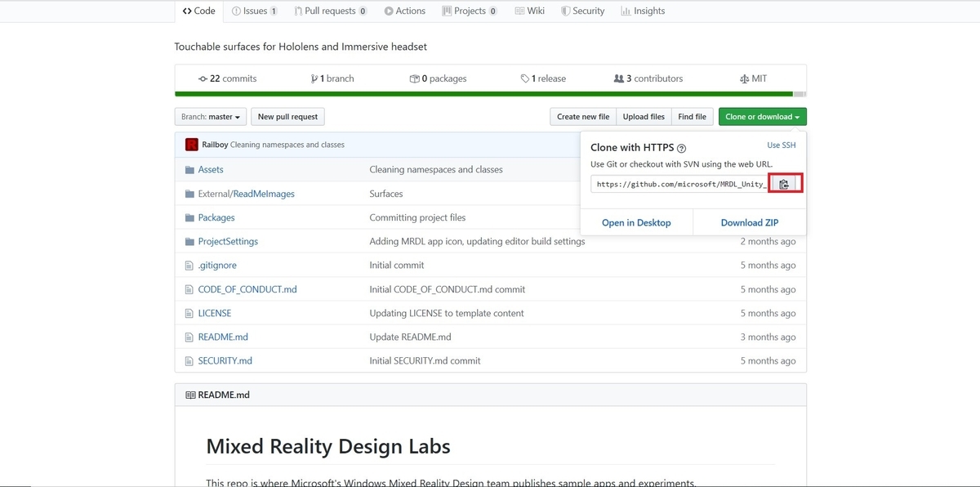The height and width of the screenshot is (487, 980).
Task: Switch to Use SSH link
Action: coord(782,145)
